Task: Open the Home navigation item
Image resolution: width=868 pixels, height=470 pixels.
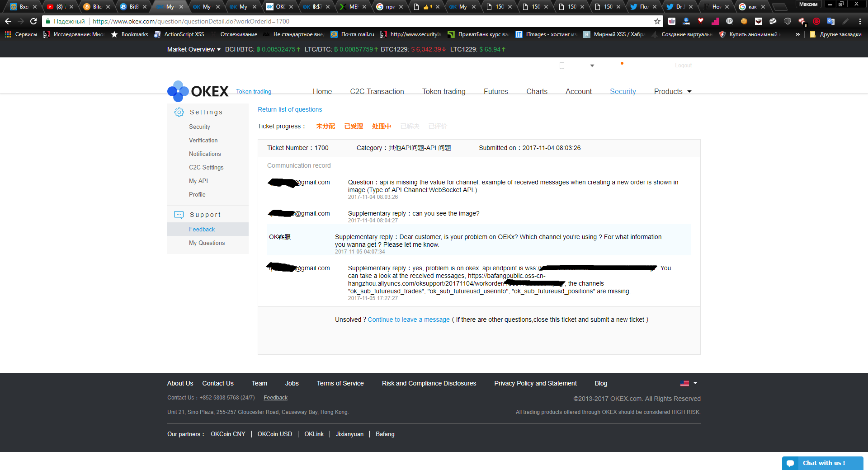Action: (x=322, y=91)
